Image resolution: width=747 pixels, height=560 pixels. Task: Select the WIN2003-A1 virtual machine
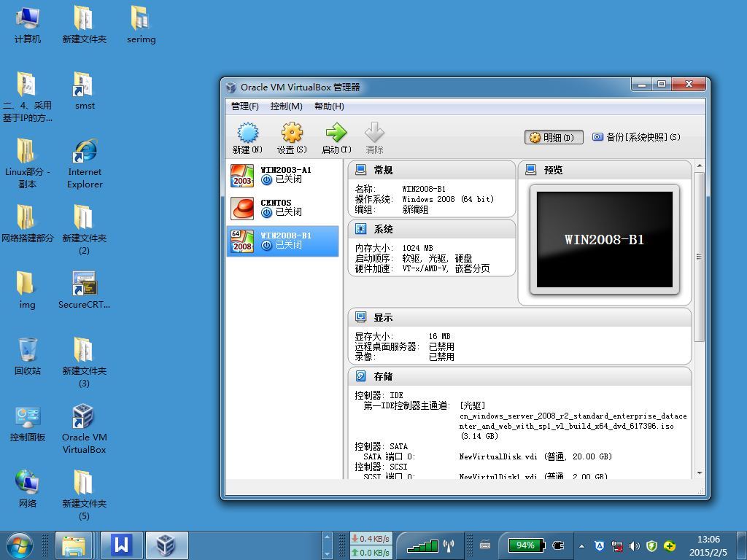click(282, 175)
